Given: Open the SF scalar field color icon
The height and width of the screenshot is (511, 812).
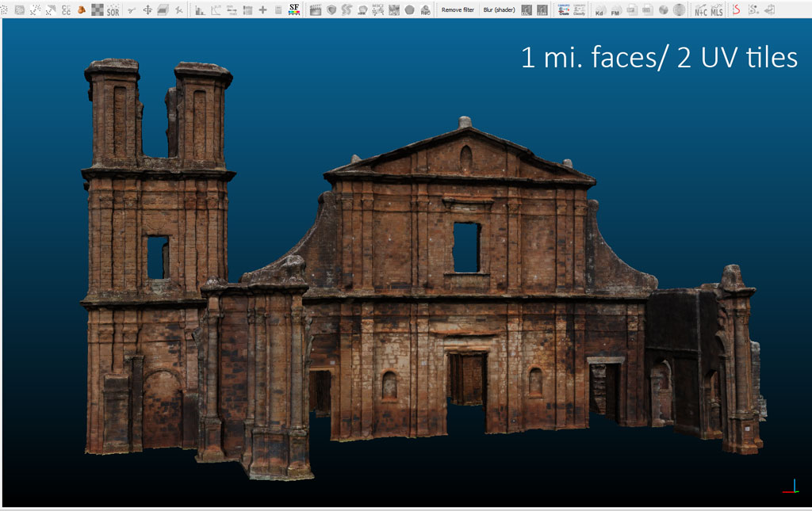Looking at the screenshot, I should point(294,10).
